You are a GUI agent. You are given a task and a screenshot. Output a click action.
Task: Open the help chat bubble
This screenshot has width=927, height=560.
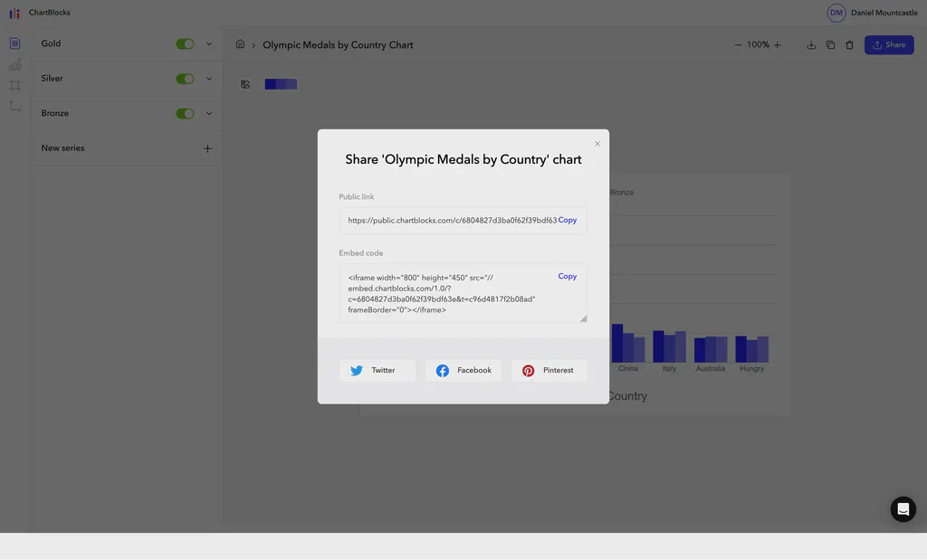(x=903, y=508)
